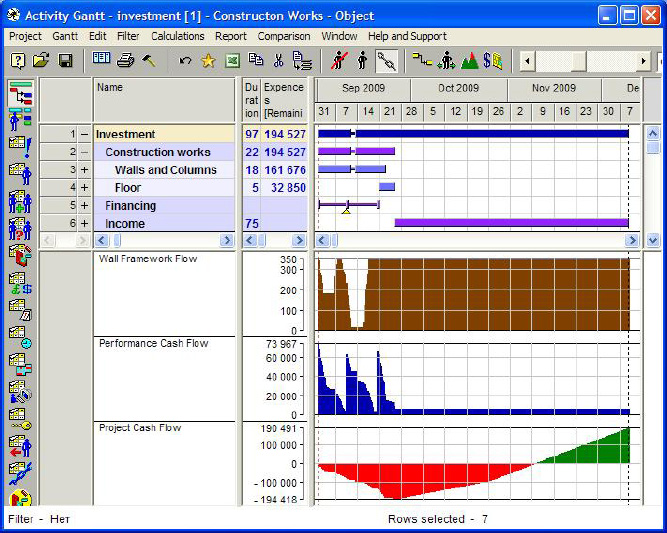Expand the Walls and Columns row
Image resolution: width=667 pixels, height=533 pixels.
pos(85,170)
